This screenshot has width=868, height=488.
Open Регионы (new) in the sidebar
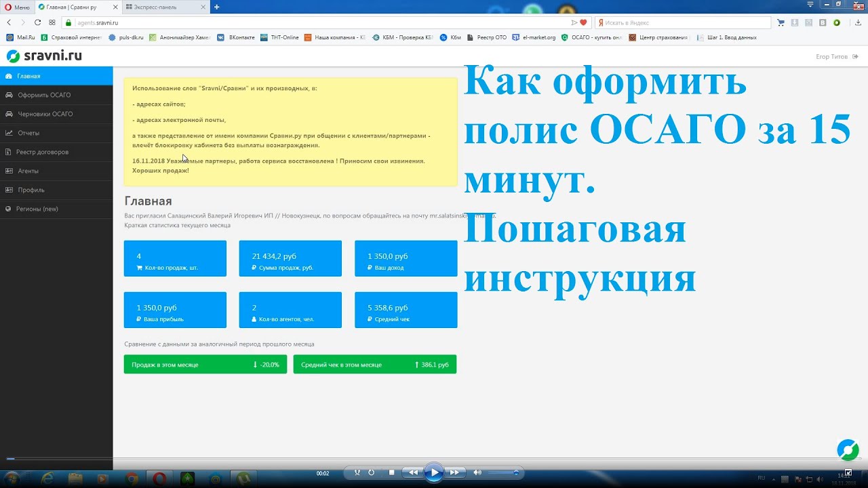pyautogui.click(x=56, y=209)
